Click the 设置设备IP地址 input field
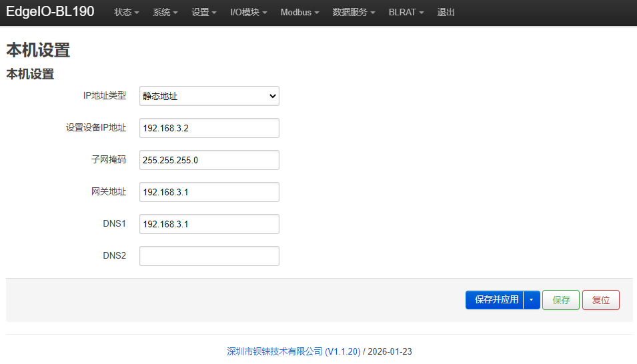Image resolution: width=637 pixels, height=364 pixels. click(209, 128)
